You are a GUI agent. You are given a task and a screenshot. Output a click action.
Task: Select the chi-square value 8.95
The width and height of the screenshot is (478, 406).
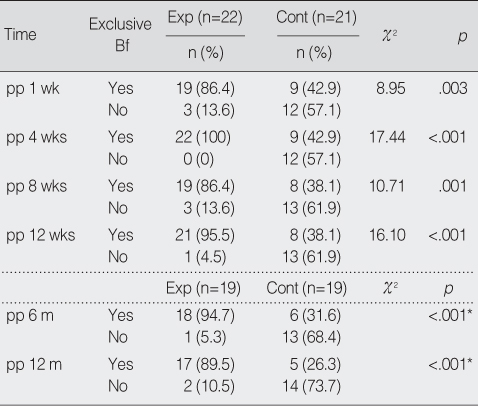(391, 89)
